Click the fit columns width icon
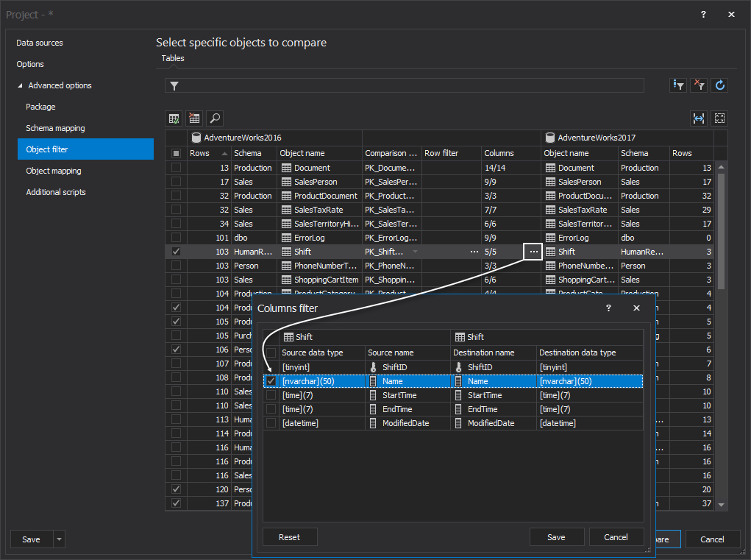The image size is (751, 560). coord(698,118)
